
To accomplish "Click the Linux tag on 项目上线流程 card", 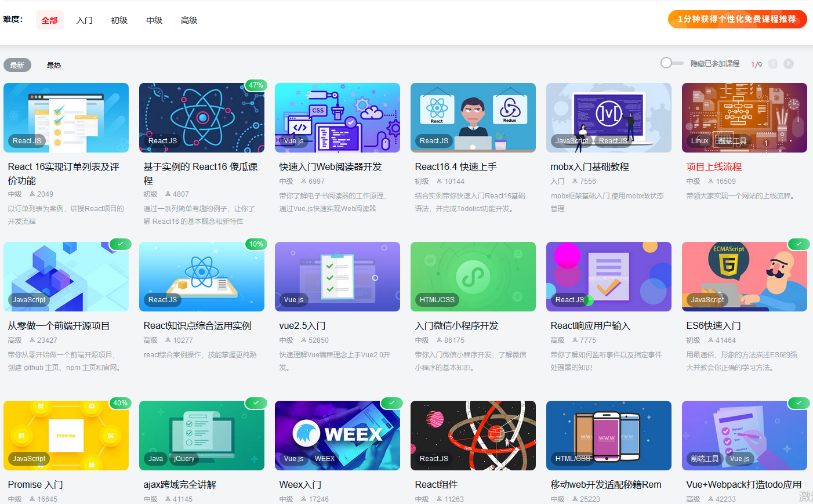I will click(x=699, y=140).
